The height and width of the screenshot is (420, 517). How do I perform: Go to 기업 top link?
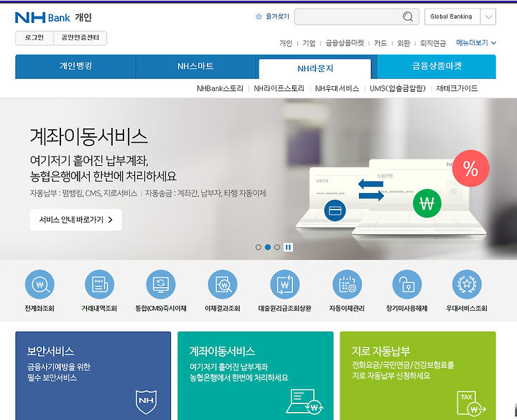click(x=309, y=43)
